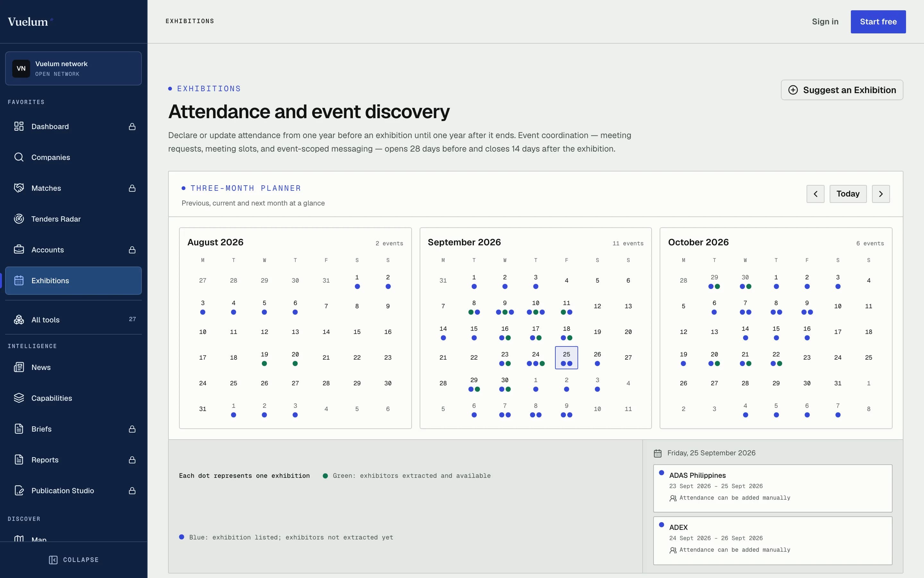924x578 pixels.
Task: Click the Start free button
Action: click(x=878, y=22)
